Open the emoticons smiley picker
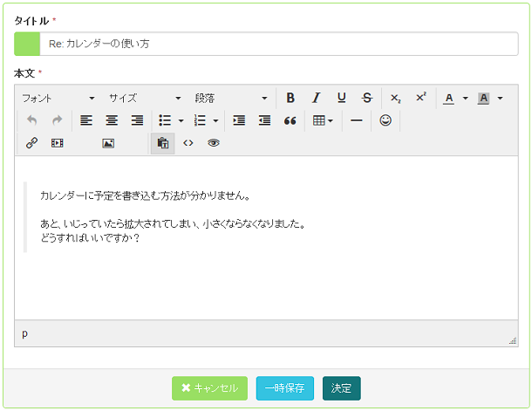This screenshot has height=411, width=532. point(385,120)
